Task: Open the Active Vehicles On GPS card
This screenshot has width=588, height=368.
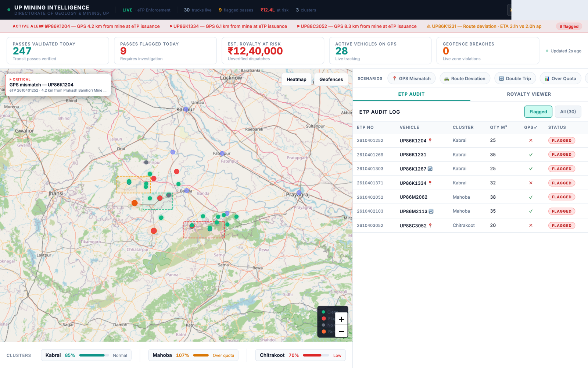Action: tap(380, 51)
